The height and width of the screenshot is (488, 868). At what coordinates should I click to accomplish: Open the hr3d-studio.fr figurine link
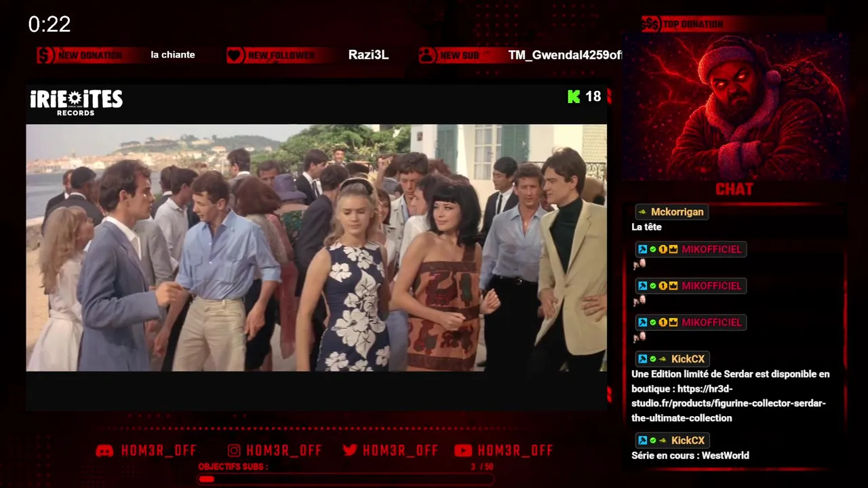click(728, 403)
